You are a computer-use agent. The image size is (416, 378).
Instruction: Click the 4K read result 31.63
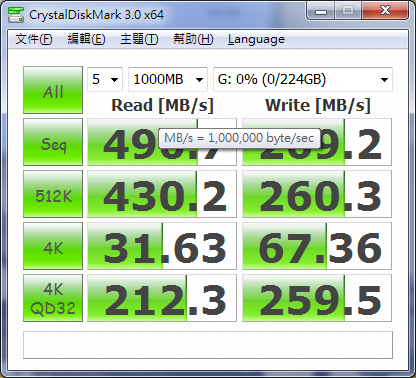tap(162, 246)
